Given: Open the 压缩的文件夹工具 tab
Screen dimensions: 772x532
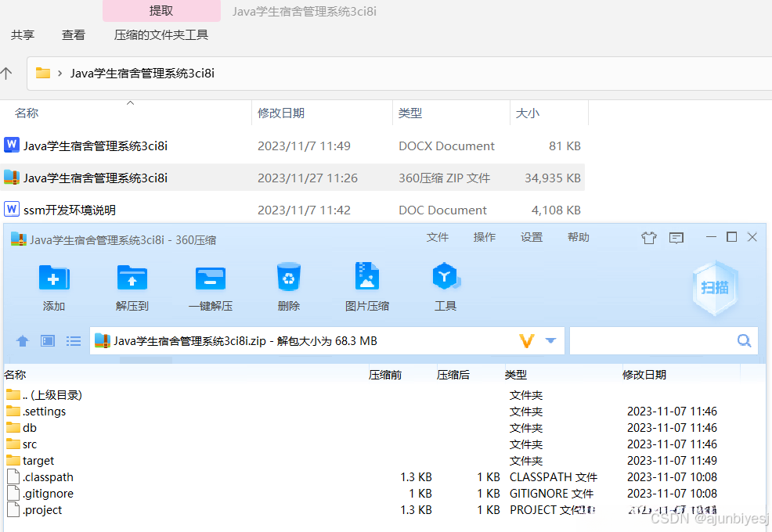Looking at the screenshot, I should tap(161, 35).
